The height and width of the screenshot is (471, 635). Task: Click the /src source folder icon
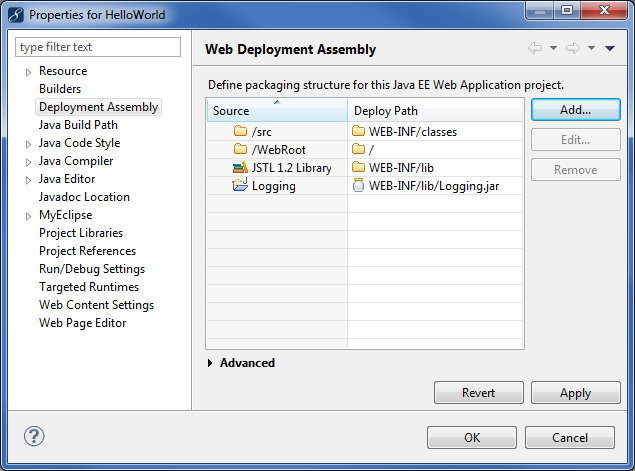239,132
